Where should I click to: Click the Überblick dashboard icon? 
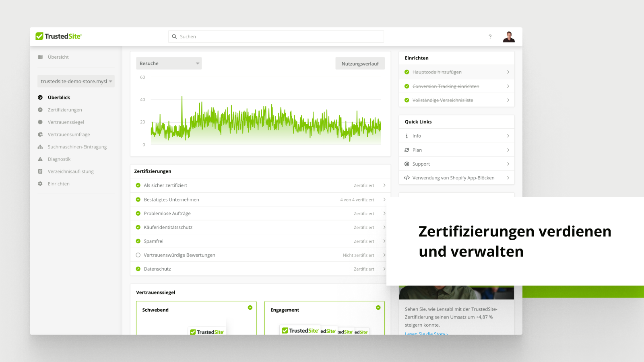pos(40,97)
